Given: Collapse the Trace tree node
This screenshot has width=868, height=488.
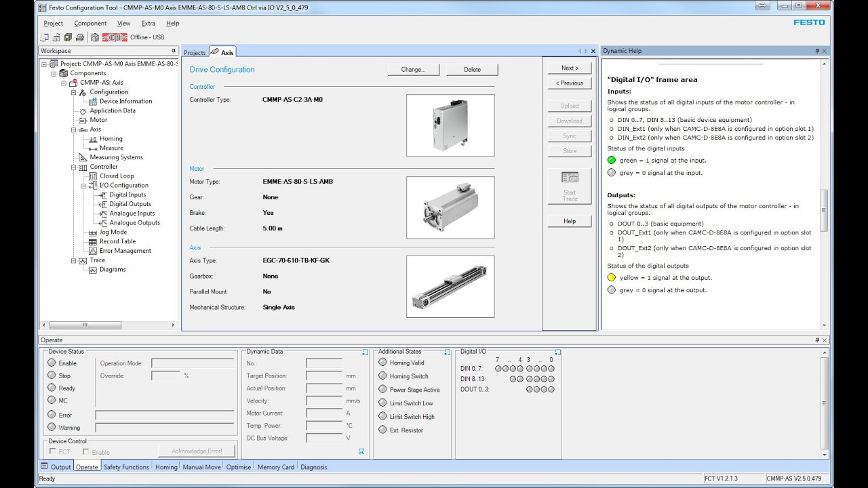Looking at the screenshot, I should click(x=74, y=260).
